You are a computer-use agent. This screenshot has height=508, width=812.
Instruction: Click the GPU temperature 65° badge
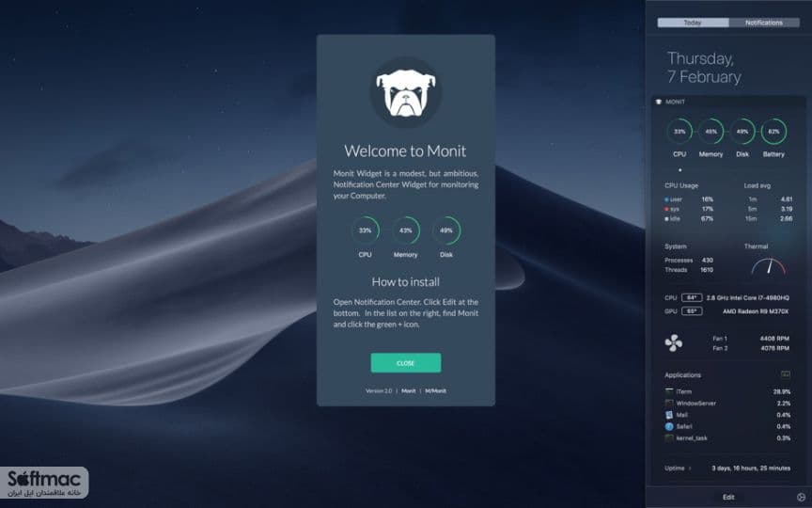(x=692, y=311)
